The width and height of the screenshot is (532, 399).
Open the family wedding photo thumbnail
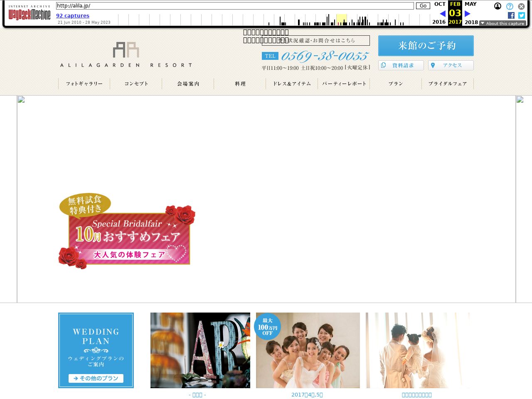click(x=418, y=350)
